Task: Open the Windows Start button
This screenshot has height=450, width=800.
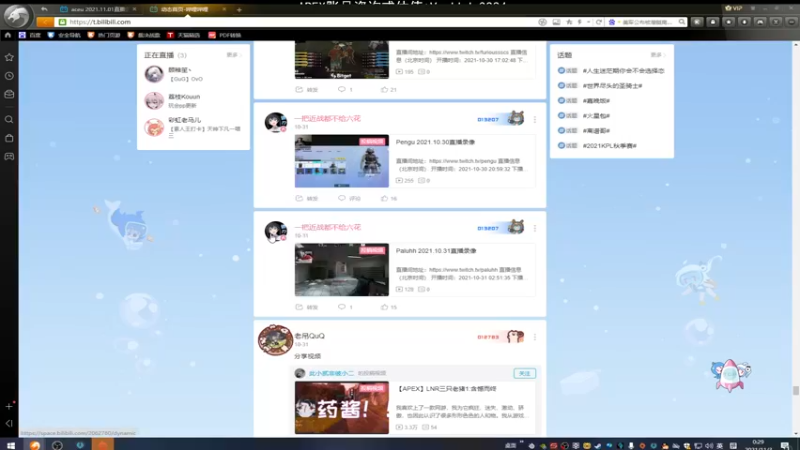Action: (x=11, y=445)
